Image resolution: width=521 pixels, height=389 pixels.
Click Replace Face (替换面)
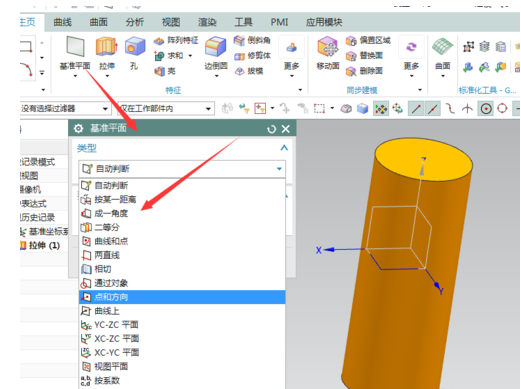[x=364, y=56]
